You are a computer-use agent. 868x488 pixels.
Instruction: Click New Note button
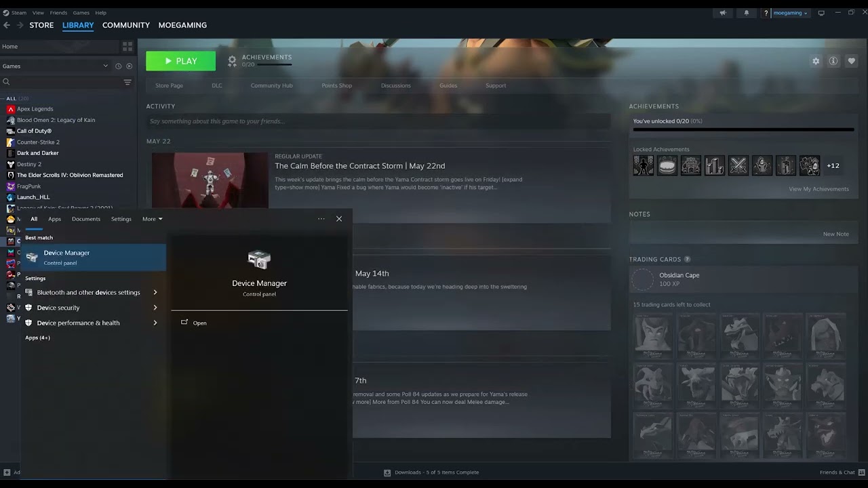click(x=835, y=234)
